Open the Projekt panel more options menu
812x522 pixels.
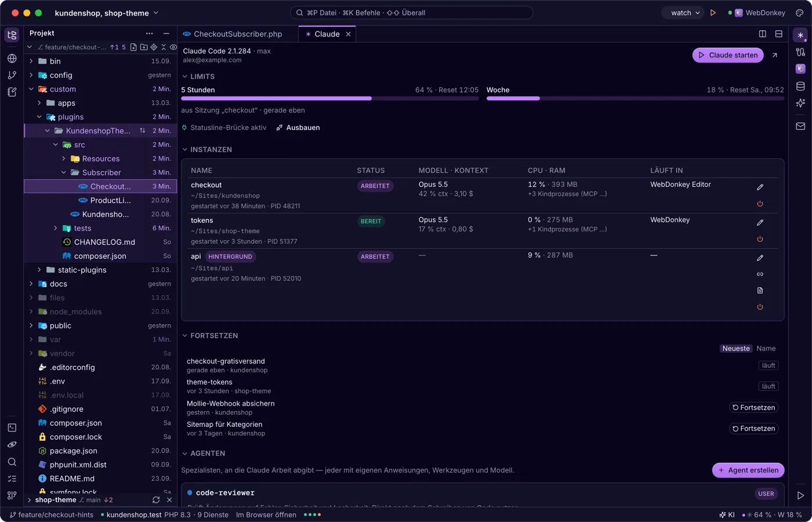coord(150,34)
